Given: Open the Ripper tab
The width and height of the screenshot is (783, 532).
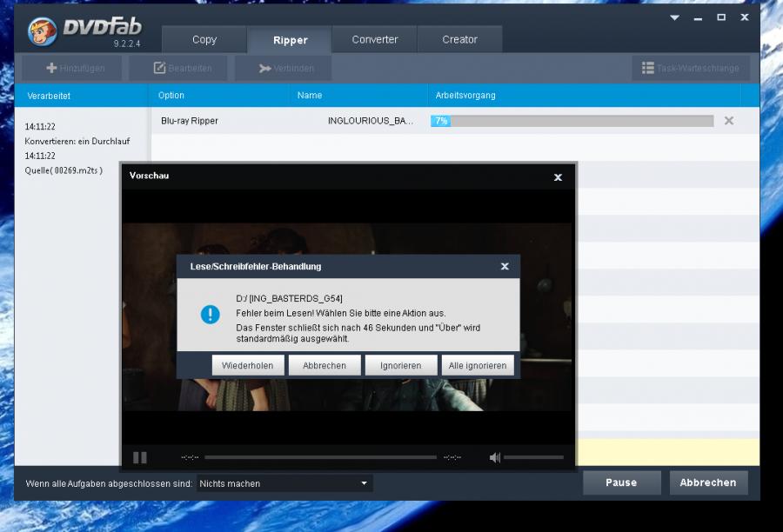Looking at the screenshot, I should tap(290, 40).
